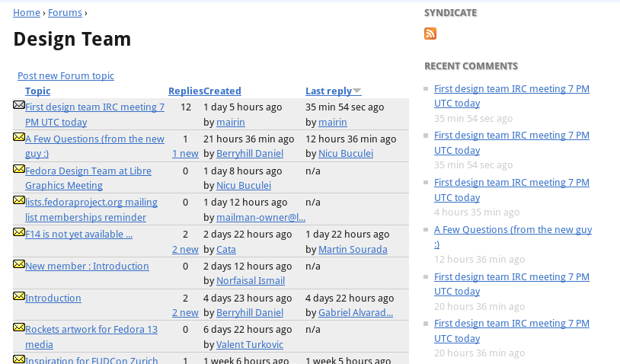Click Post new Forum topic
The image size is (620, 364).
click(66, 75)
